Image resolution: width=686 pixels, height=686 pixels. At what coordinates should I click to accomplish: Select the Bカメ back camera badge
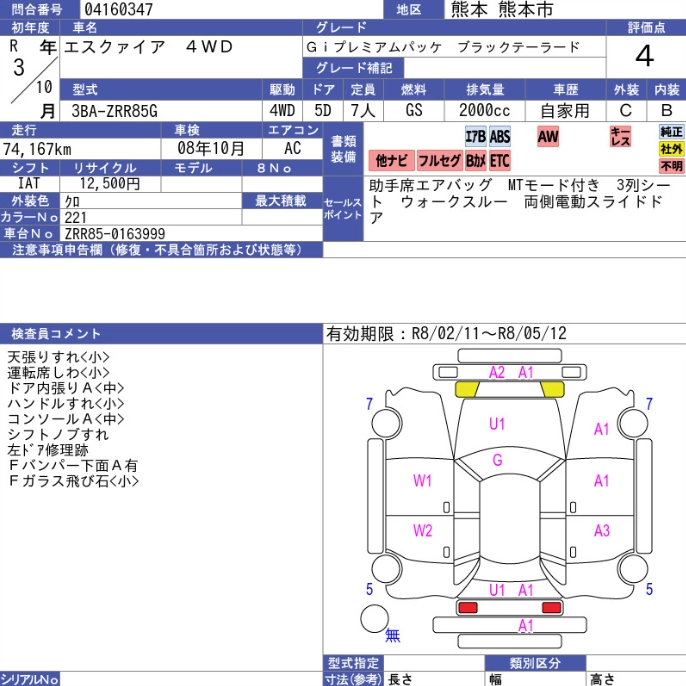click(x=475, y=160)
